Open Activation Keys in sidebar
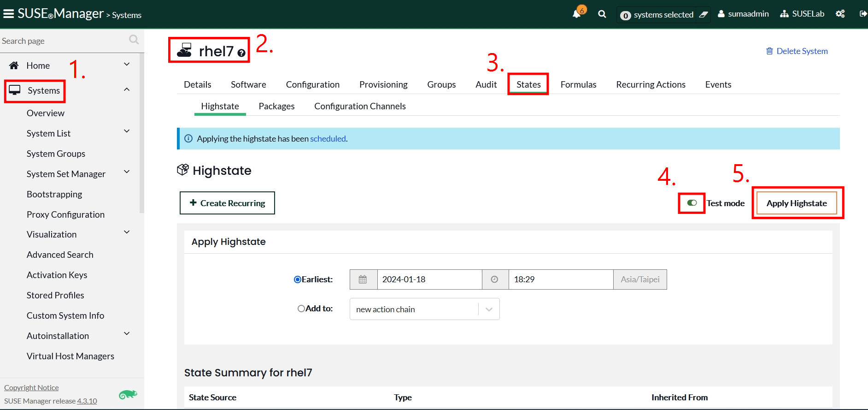Screen dimensions: 868x410 pos(57,275)
